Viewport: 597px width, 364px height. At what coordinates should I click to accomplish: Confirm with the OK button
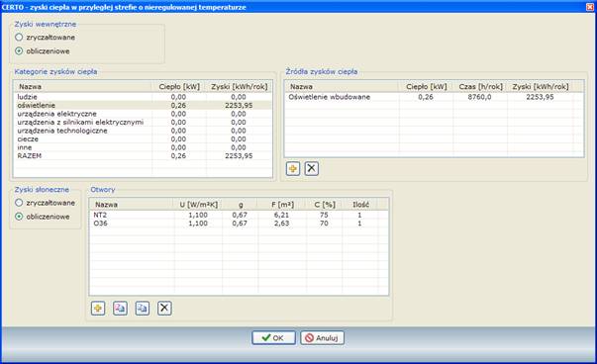click(x=273, y=337)
